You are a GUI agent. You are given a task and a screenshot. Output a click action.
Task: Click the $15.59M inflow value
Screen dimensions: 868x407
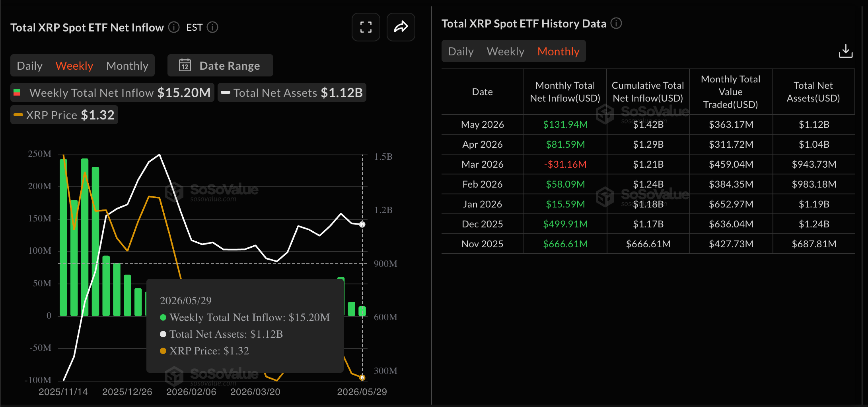tap(565, 204)
